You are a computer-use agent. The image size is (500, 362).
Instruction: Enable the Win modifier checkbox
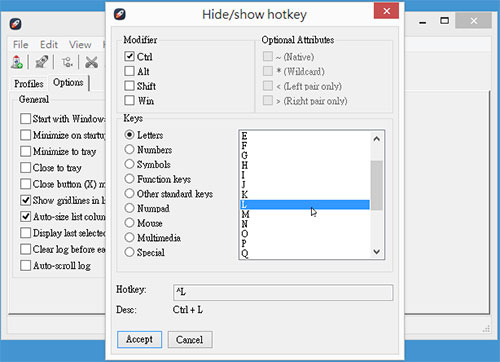(129, 100)
